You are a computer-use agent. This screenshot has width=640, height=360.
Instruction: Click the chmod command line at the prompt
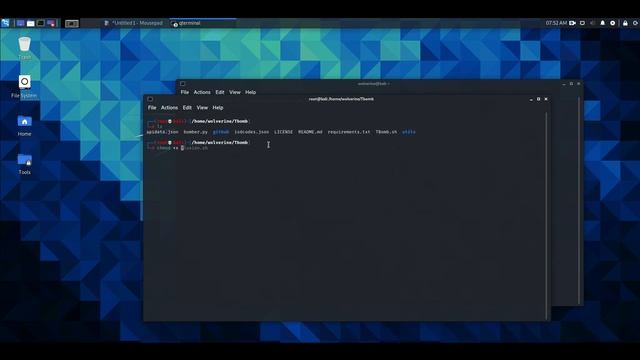click(x=182, y=148)
